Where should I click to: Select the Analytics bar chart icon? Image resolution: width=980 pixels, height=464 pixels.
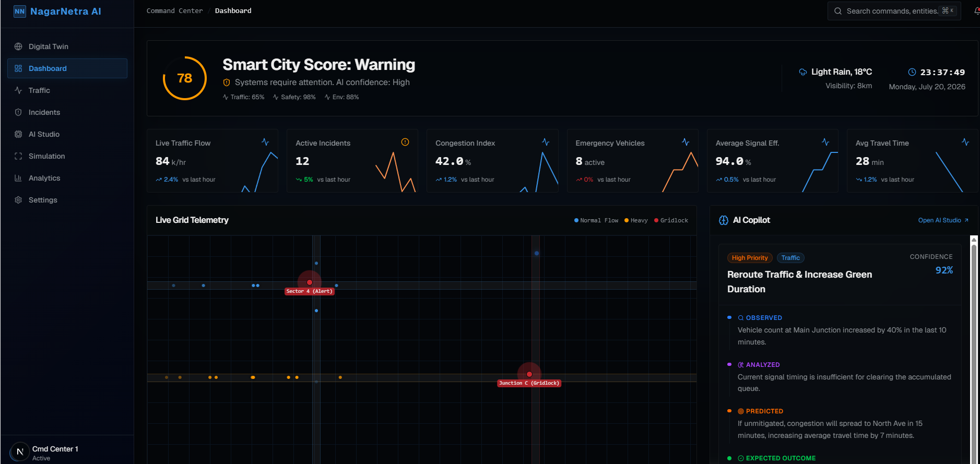coord(18,178)
